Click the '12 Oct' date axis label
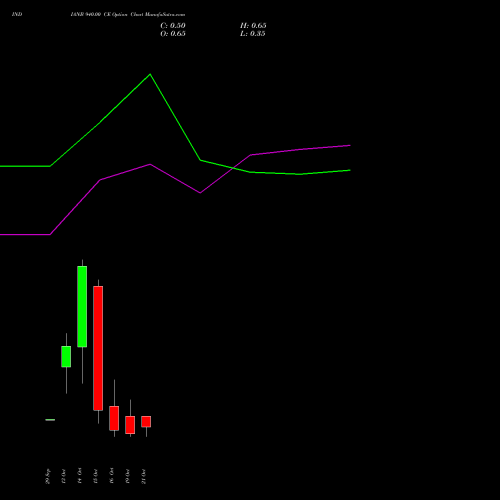The height and width of the screenshot is (500, 500). [64, 476]
